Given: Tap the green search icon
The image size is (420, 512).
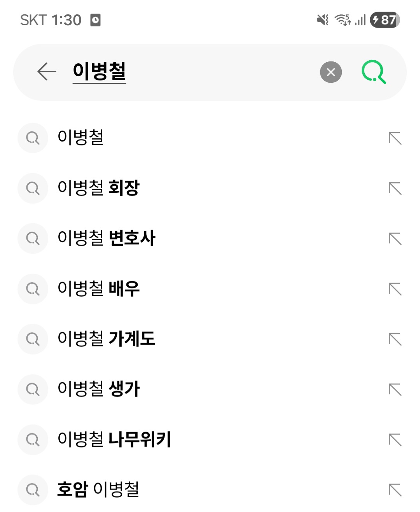Looking at the screenshot, I should tap(374, 72).
